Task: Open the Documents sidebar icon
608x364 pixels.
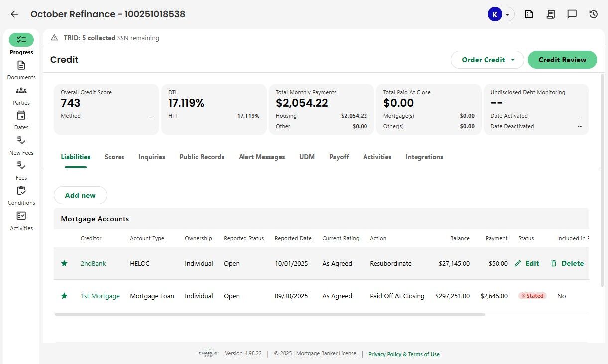Action: [x=21, y=66]
